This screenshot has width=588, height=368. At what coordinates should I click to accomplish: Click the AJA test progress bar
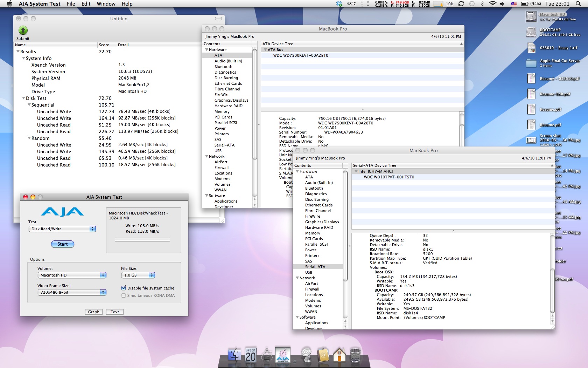pos(142,240)
